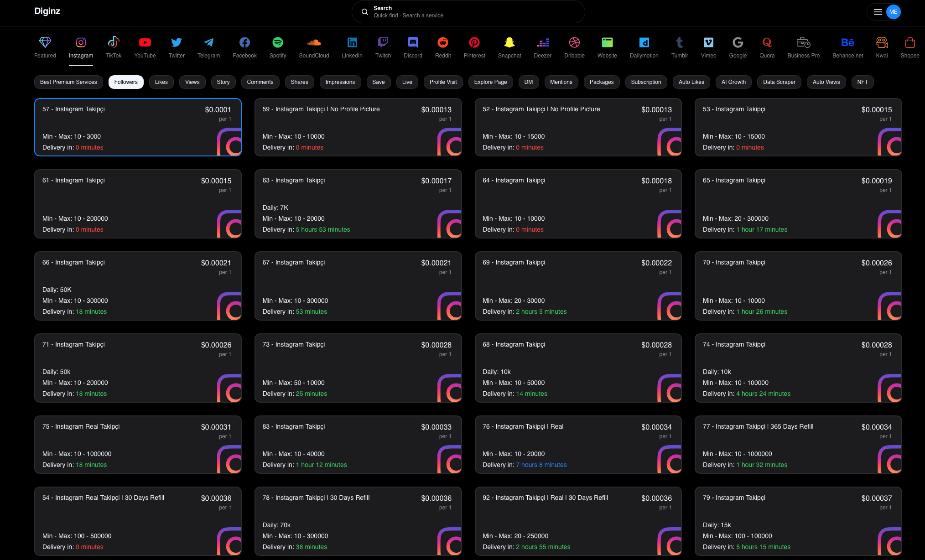Select the Twitch platform icon
The image size is (925, 560).
click(383, 43)
